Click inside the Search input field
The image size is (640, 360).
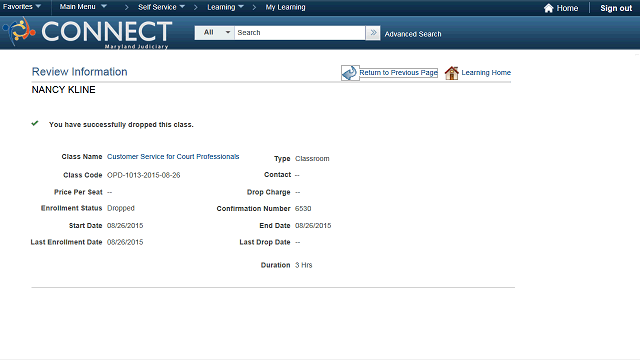click(x=300, y=33)
